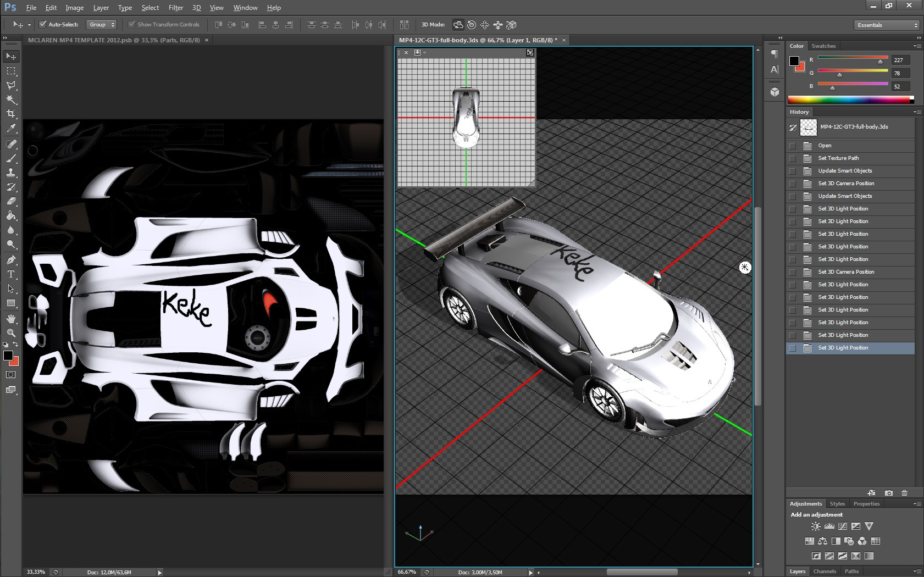Toggle Show Transform Controls checkbox

132,25
